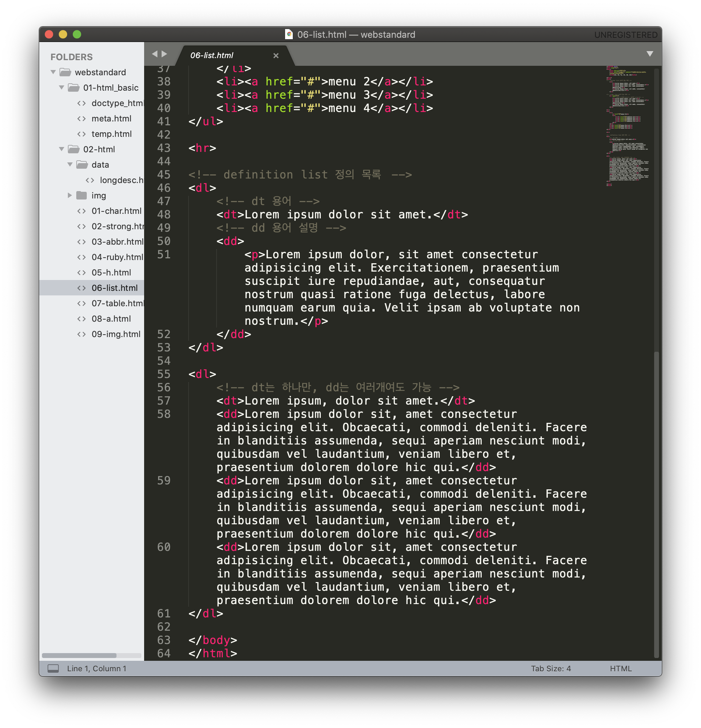Click the Chrome file icon in title bar

[289, 35]
